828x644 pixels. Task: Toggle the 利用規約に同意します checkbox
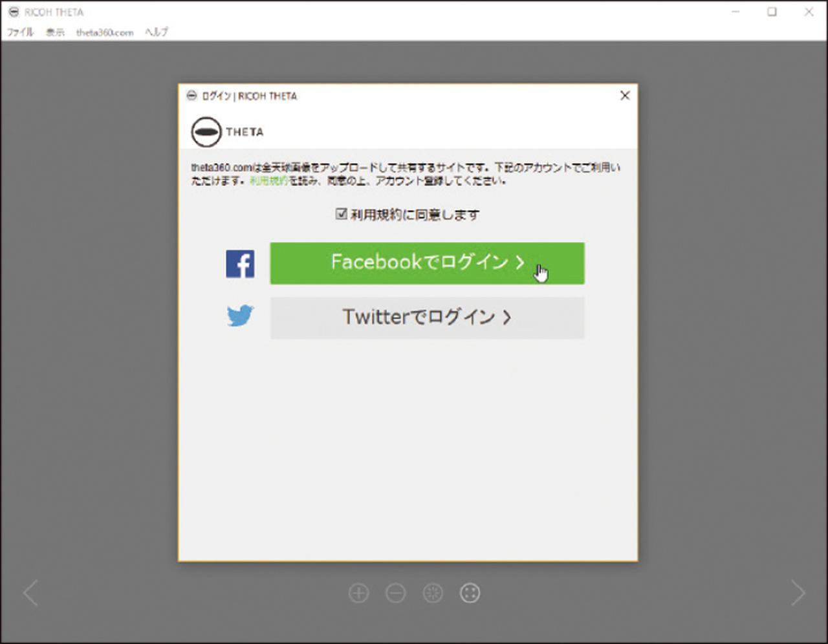pyautogui.click(x=342, y=214)
